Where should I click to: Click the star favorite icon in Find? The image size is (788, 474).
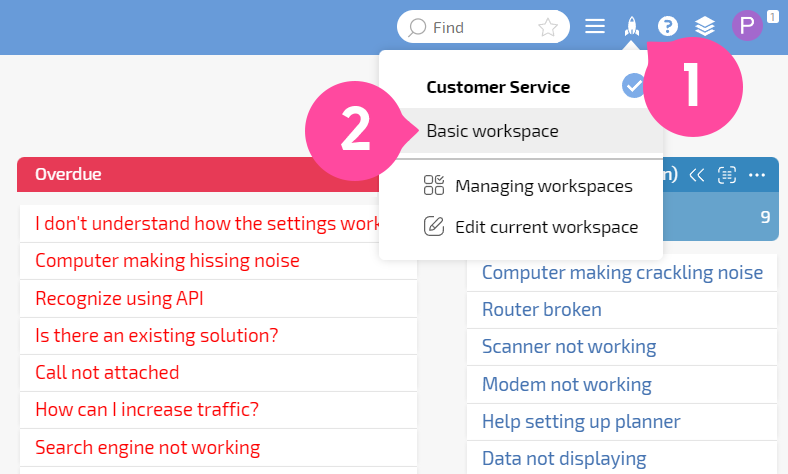[x=547, y=27]
